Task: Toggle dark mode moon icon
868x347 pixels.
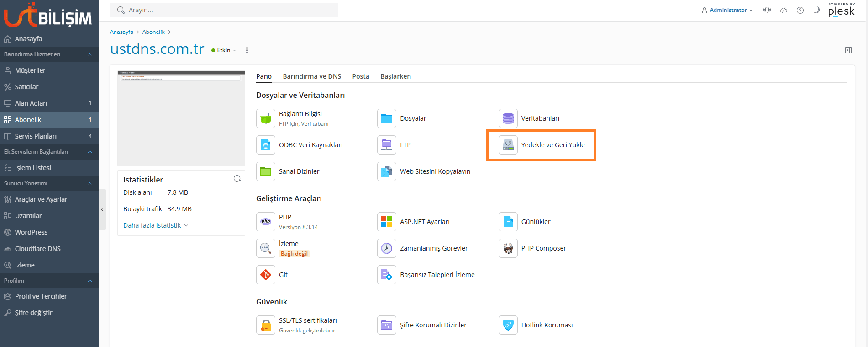Action: click(x=816, y=10)
